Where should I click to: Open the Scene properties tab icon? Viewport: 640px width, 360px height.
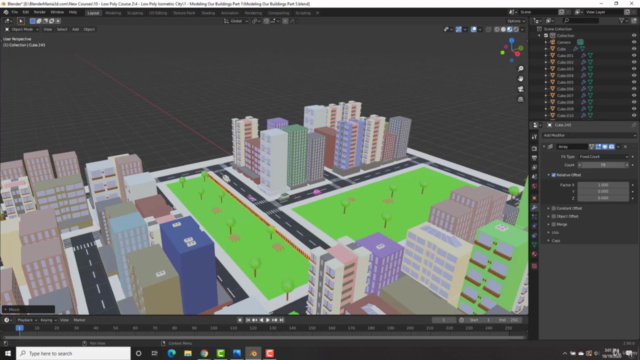[x=534, y=177]
